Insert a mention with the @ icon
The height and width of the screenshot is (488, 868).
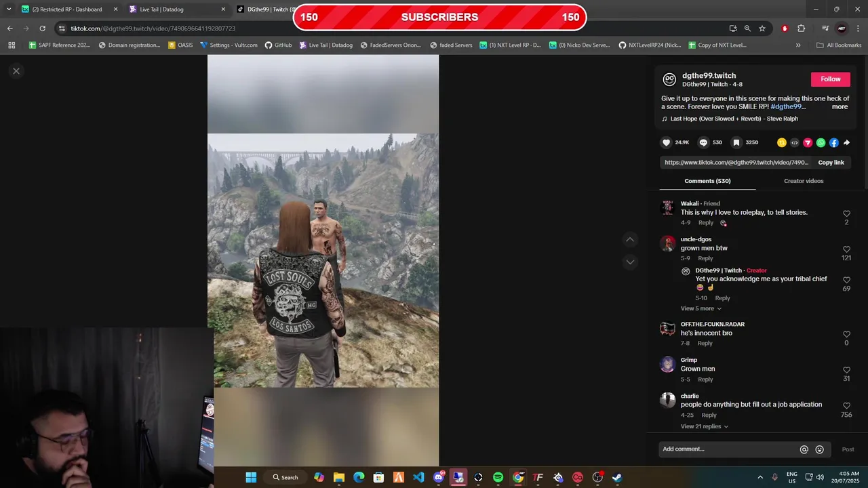[x=804, y=449]
